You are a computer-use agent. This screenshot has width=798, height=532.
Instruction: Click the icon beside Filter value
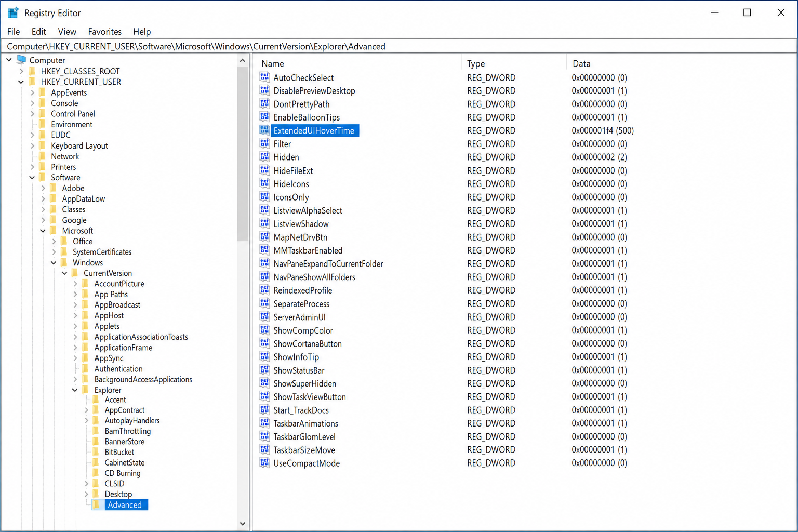tap(264, 144)
